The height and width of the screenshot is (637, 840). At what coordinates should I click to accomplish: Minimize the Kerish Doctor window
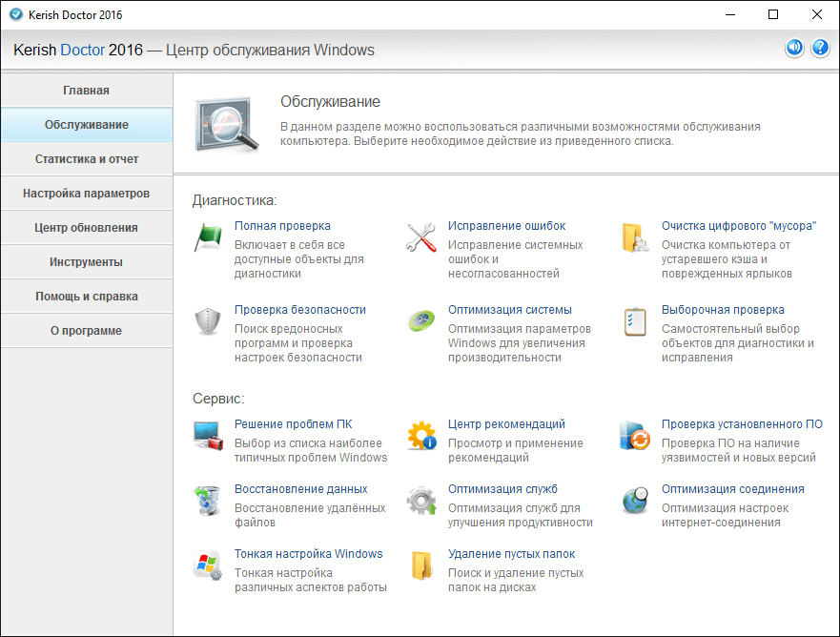pos(730,14)
